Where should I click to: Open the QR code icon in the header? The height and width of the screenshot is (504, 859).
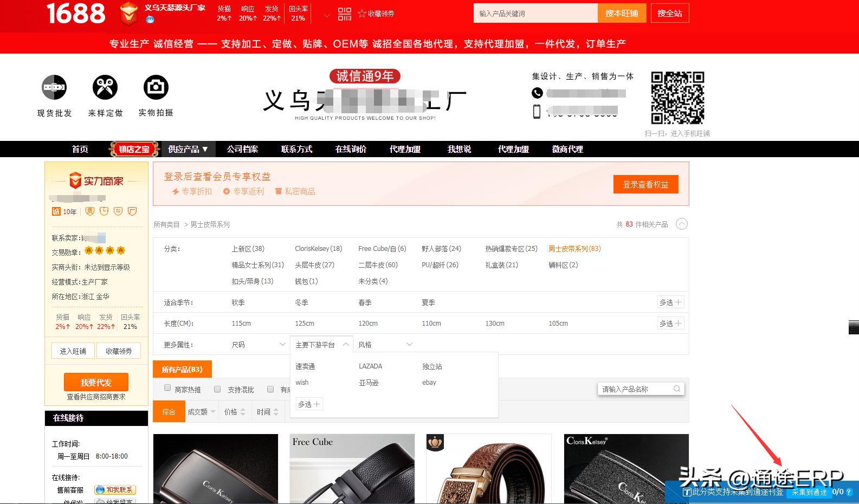pyautogui.click(x=345, y=14)
